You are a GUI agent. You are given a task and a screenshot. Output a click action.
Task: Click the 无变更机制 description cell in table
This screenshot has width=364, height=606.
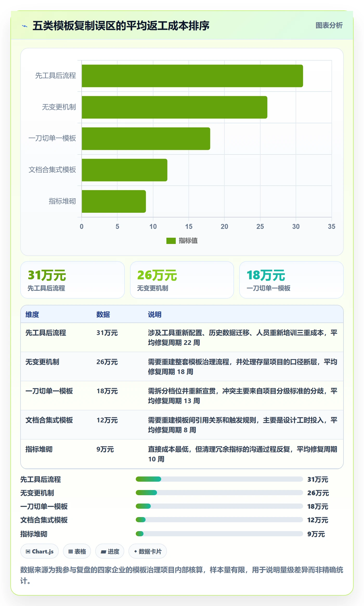[243, 367]
